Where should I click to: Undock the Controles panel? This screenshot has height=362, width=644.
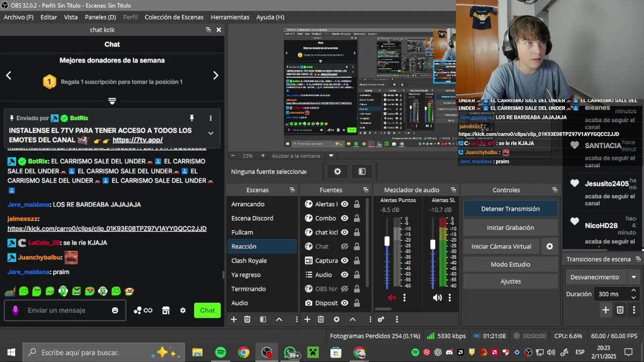click(554, 190)
